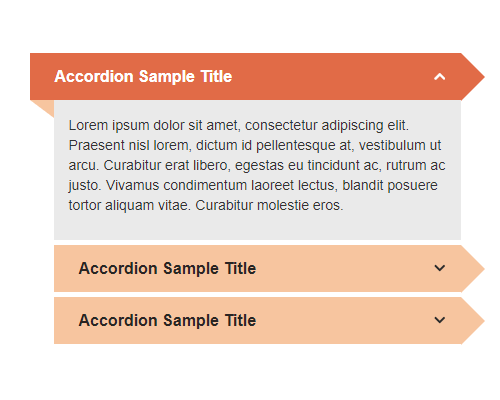Expand the third 'Accordion Sample Title' section title
Image resolution: width=500 pixels, height=400 pixels.
click(167, 320)
